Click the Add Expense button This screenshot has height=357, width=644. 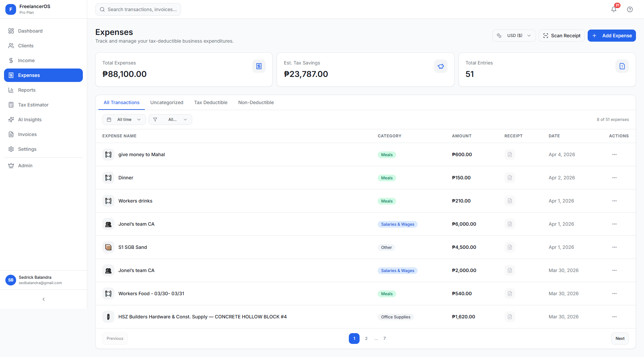612,36
